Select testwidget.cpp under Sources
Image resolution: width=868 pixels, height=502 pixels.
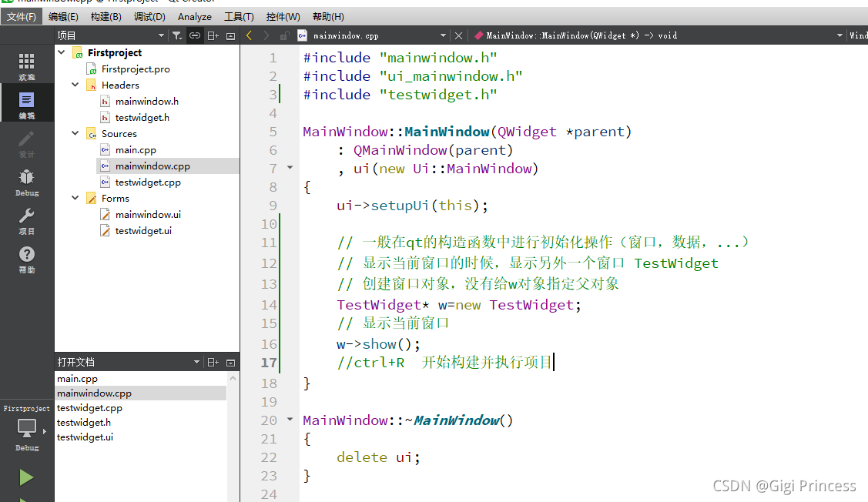[148, 182]
